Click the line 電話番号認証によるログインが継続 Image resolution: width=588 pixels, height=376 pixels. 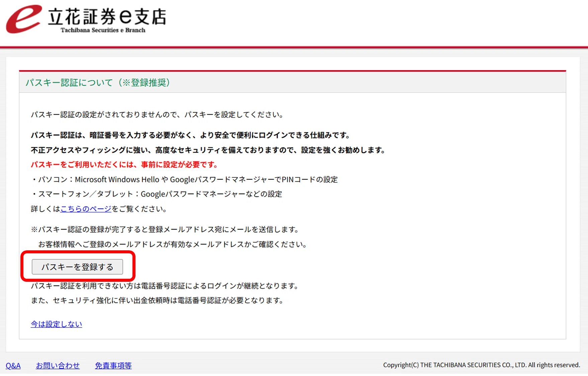(165, 286)
